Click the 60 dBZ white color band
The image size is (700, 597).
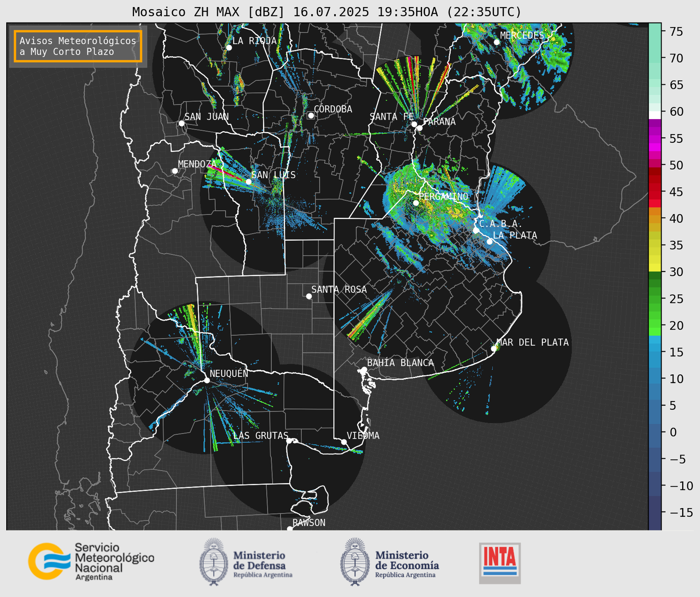point(655,115)
